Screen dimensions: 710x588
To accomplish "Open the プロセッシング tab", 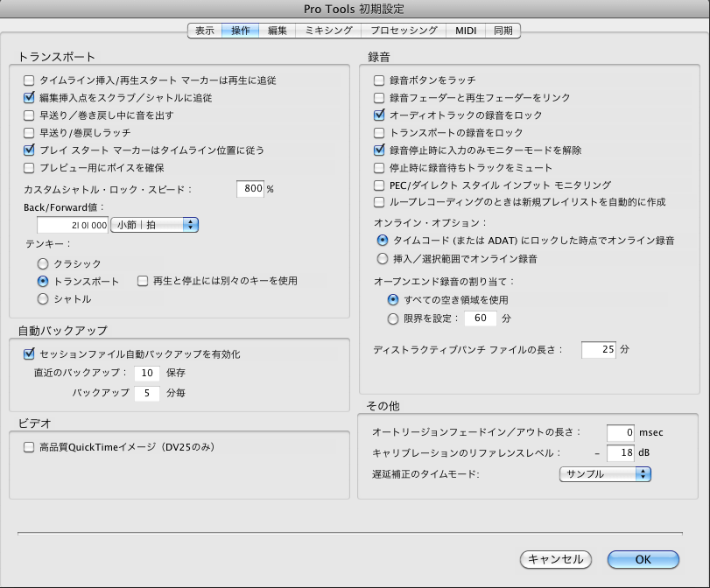I will (404, 31).
